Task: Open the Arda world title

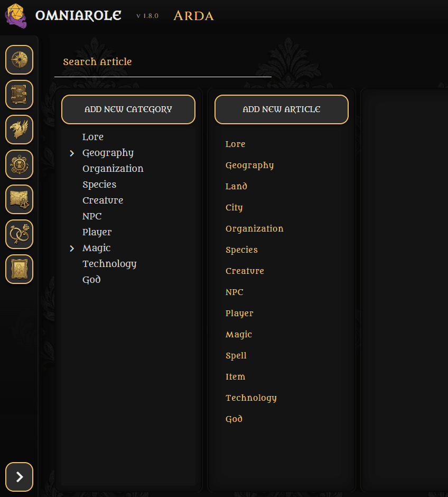Action: click(x=193, y=15)
